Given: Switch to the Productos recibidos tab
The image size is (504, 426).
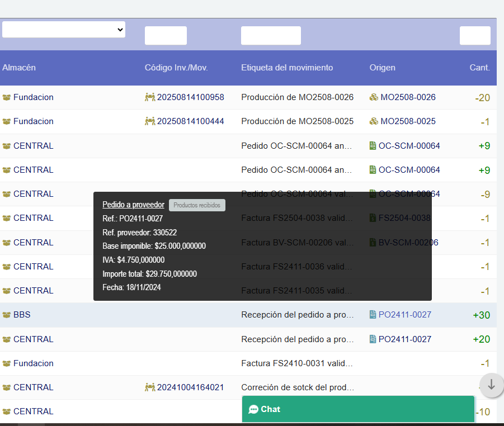Looking at the screenshot, I should pos(197,205).
